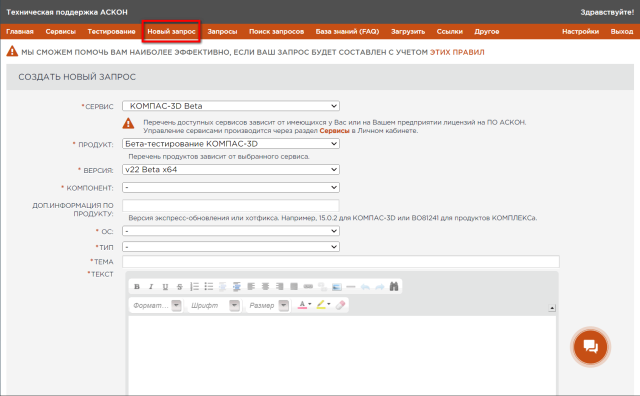Viewport: 640px width, 396px height.
Task: Collapse the editor toolbar with the small arrow
Action: coord(552,308)
